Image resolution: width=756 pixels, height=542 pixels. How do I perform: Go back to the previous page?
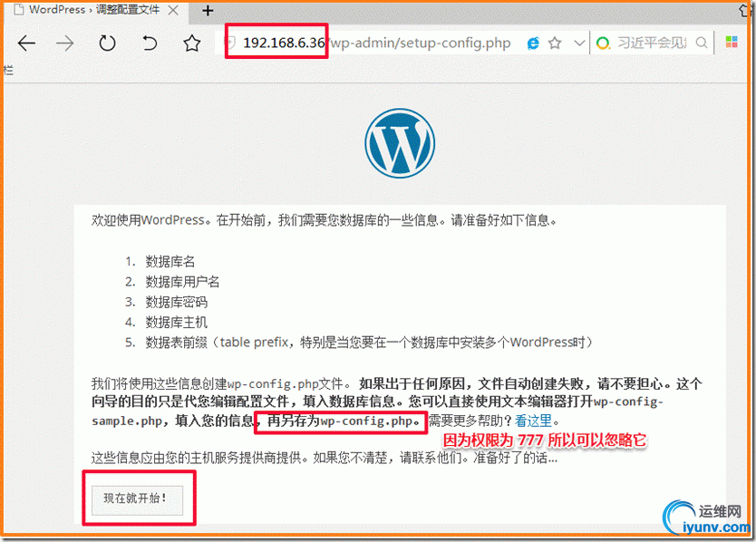coord(26,44)
